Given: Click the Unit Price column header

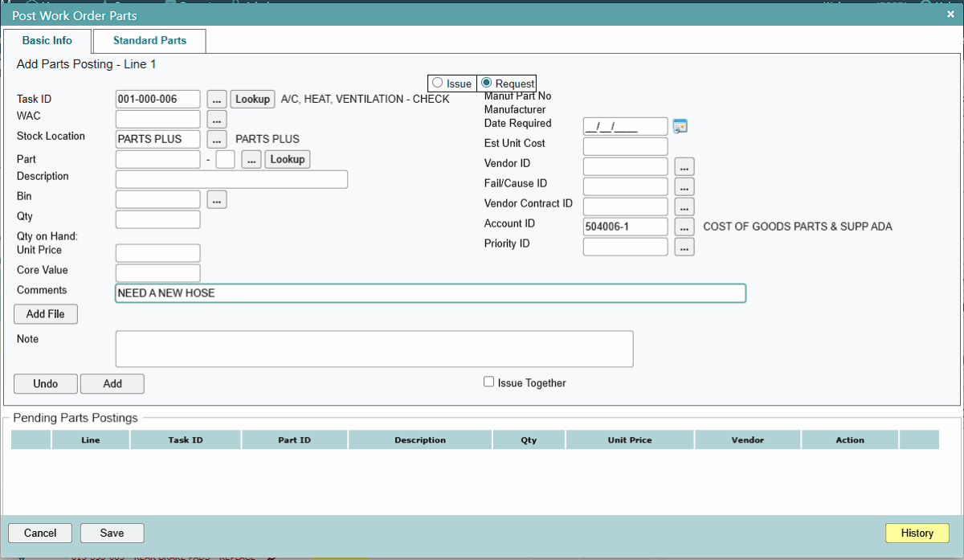Looking at the screenshot, I should 630,439.
